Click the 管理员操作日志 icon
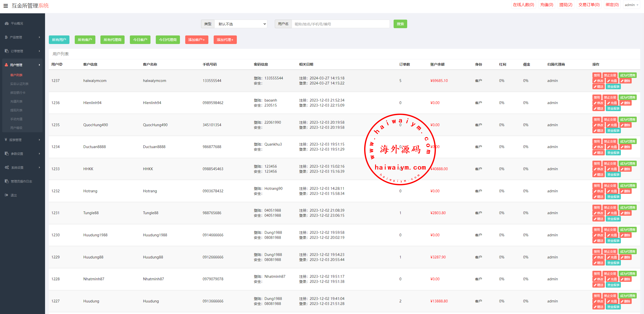Screen dimensions: 644x314 (7, 181)
